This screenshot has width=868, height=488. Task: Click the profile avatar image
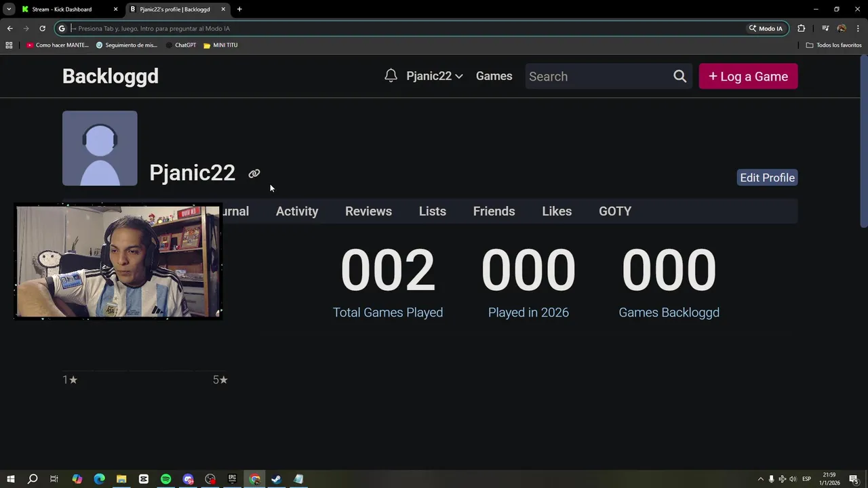tap(100, 148)
